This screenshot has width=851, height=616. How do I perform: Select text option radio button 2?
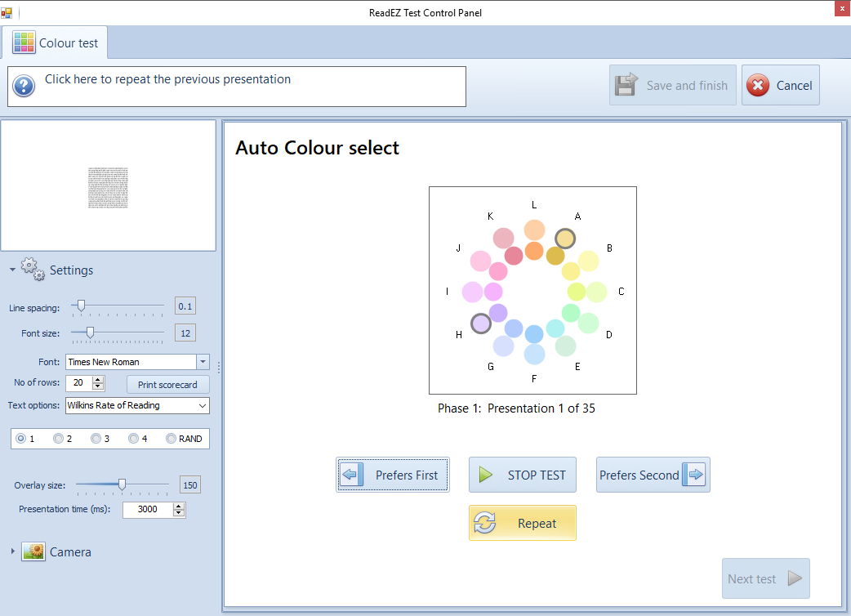(x=58, y=439)
